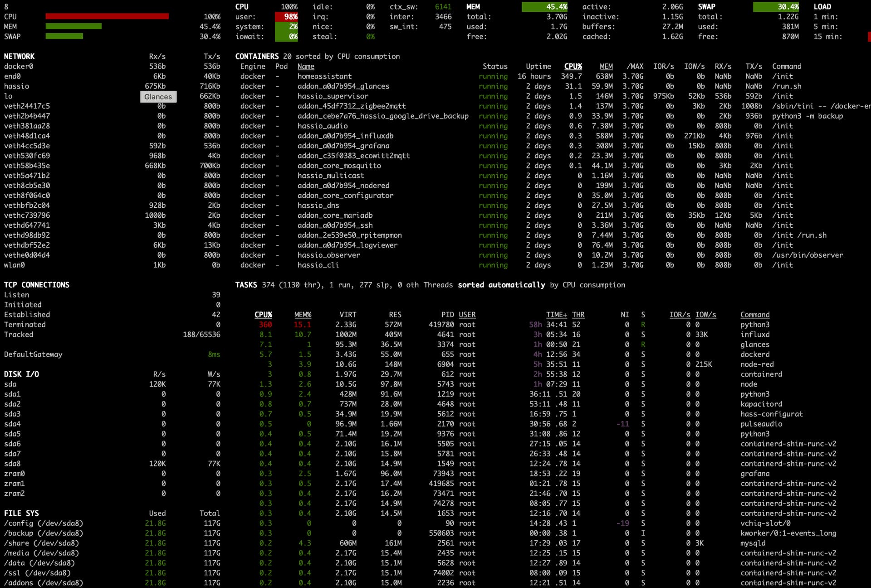Click the Glances tooltip label
The width and height of the screenshot is (871, 588).
point(158,97)
